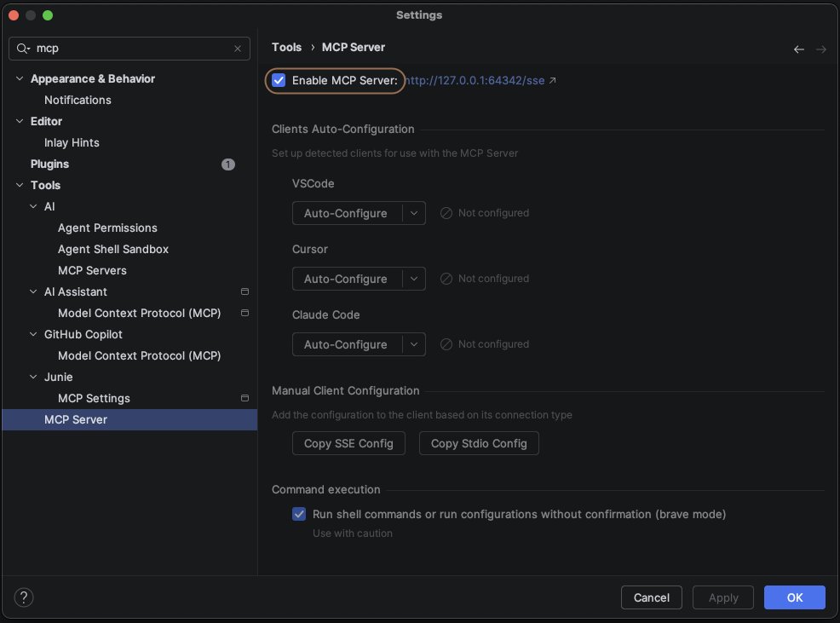Click the Apply button
The image size is (840, 623).
pyautogui.click(x=723, y=597)
